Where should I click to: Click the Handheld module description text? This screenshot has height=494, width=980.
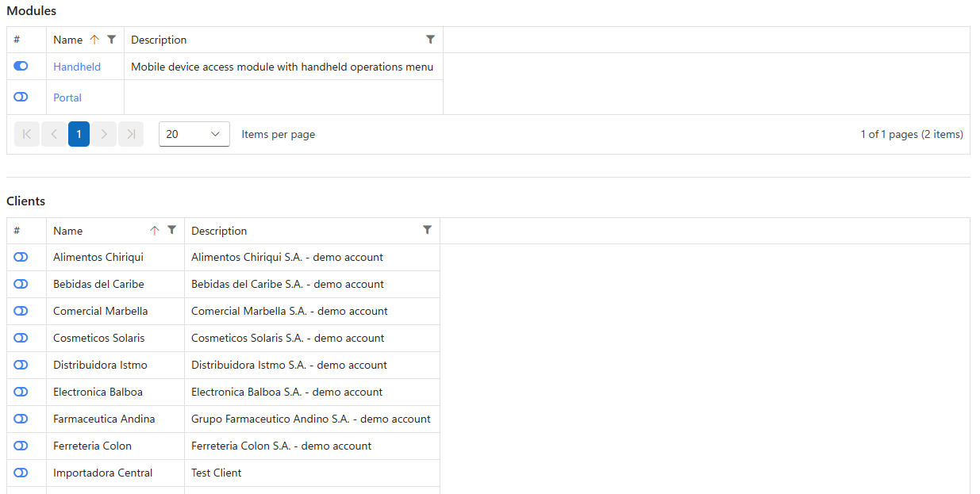click(x=282, y=67)
